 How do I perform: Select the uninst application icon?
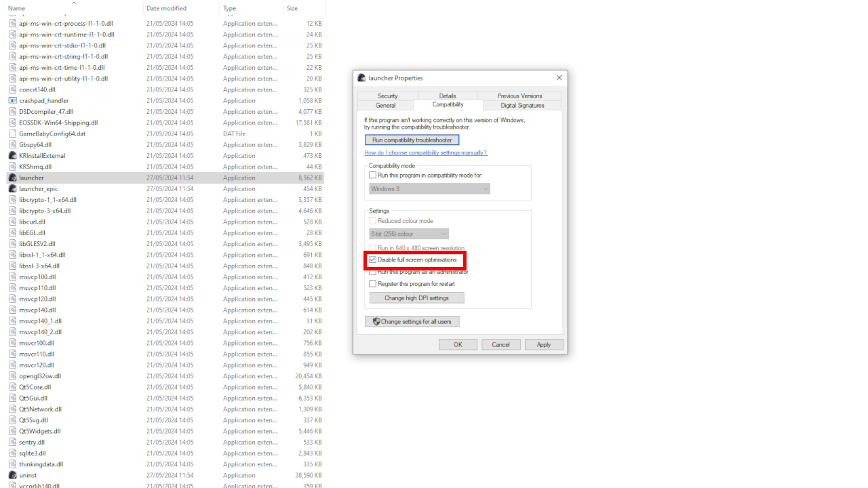pos(12,475)
